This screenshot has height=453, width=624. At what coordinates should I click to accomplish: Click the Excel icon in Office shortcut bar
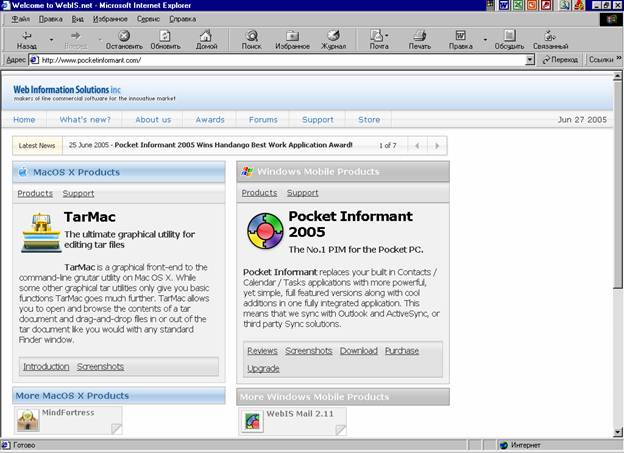(518, 5)
